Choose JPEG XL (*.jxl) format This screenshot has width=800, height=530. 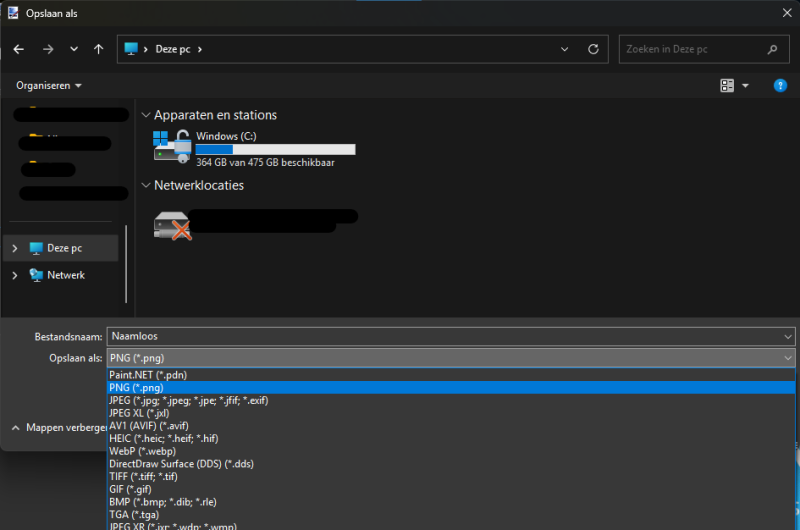451,413
